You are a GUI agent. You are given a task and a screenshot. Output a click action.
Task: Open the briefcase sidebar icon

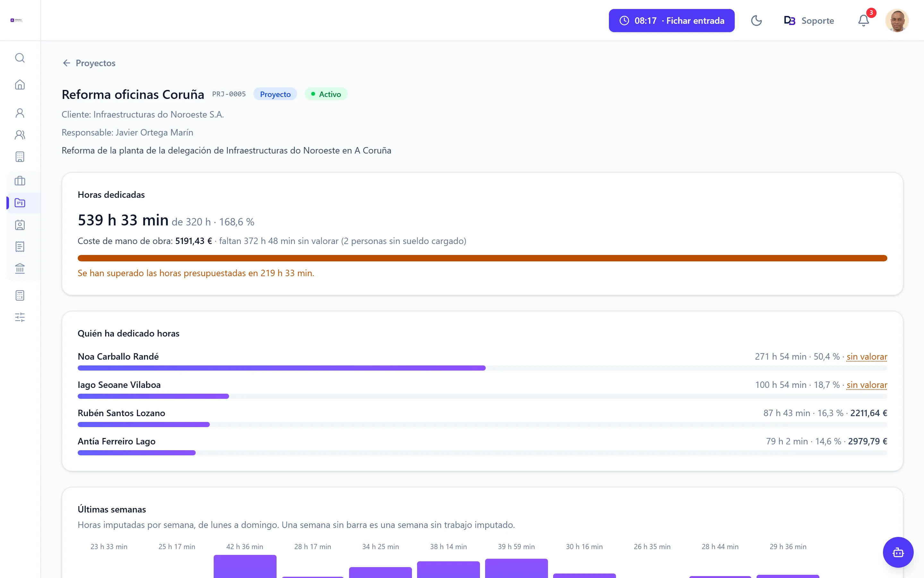[20, 181]
